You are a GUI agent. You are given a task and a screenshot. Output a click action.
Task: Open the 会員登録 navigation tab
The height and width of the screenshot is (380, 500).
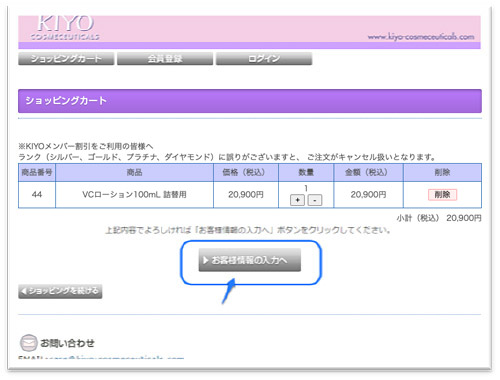(165, 59)
